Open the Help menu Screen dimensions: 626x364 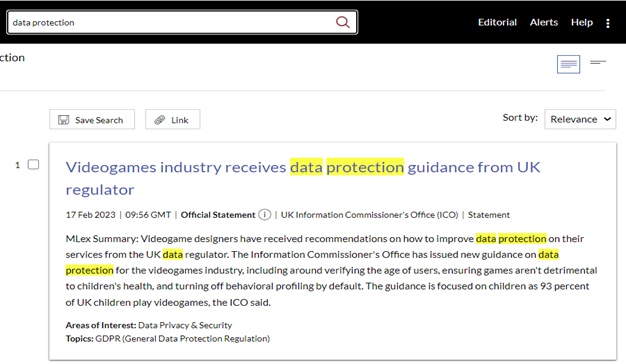(582, 22)
